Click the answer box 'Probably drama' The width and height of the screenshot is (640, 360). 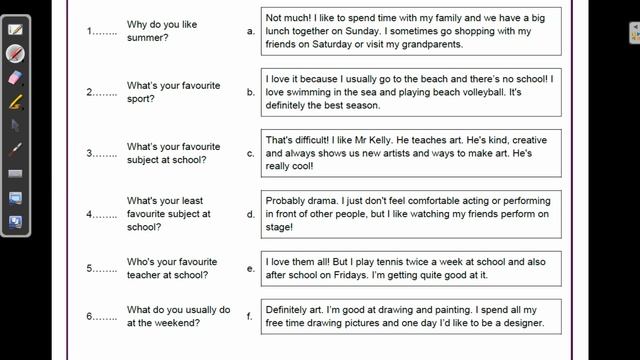411,214
